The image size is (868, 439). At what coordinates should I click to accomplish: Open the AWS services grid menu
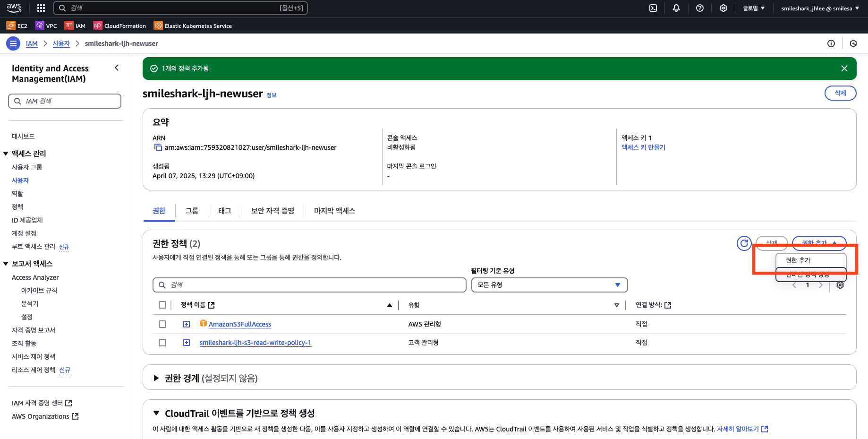click(x=41, y=8)
